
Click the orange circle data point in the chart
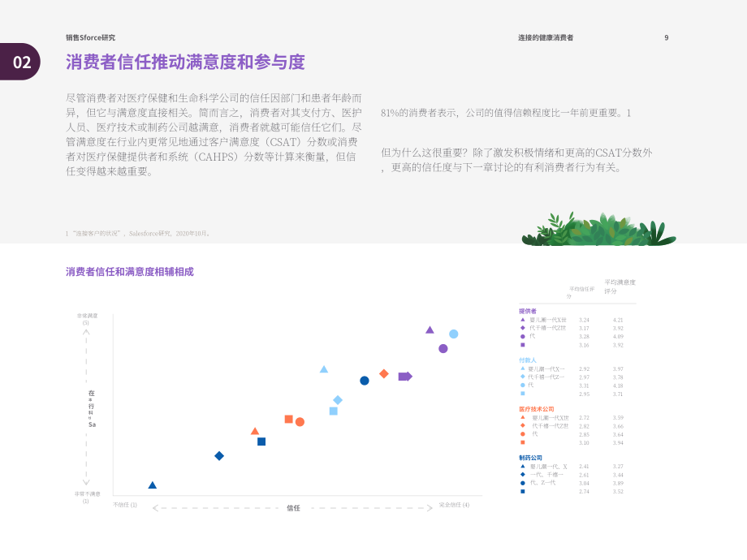[300, 422]
